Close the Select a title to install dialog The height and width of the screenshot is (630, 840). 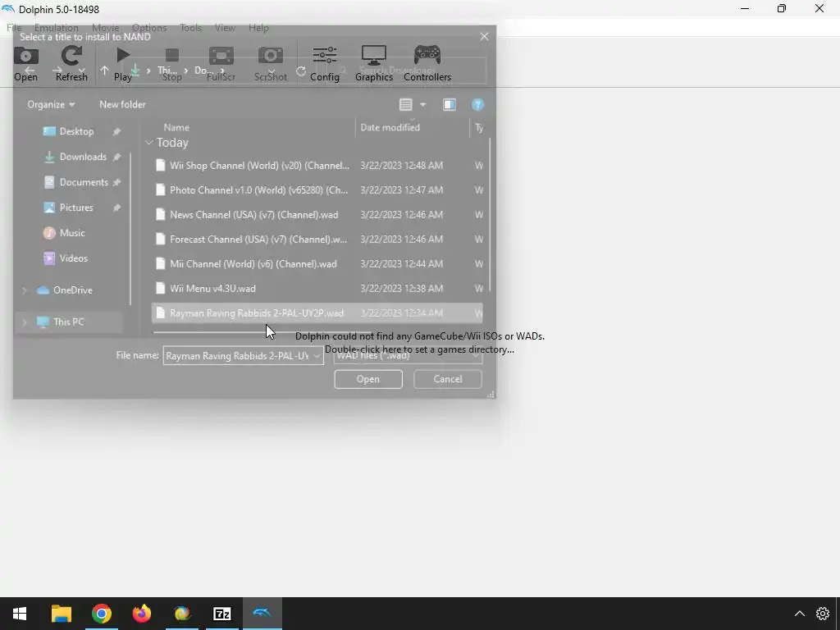click(x=484, y=36)
